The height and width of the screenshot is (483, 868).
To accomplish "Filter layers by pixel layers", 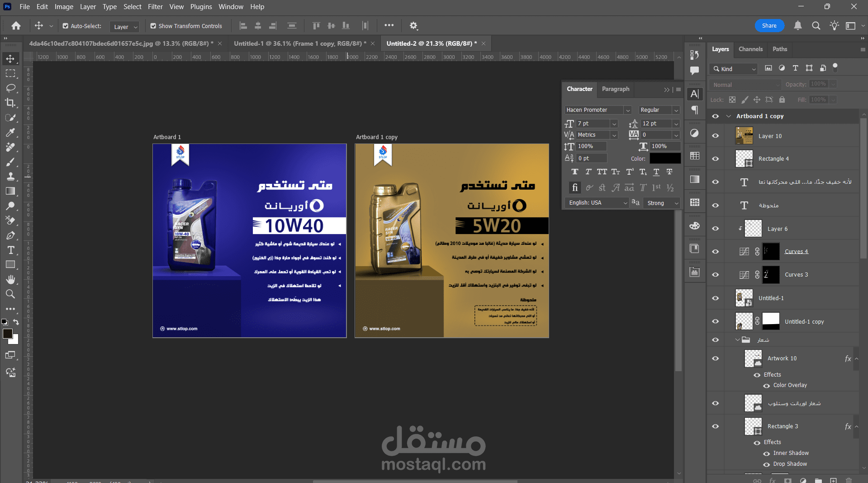I will (x=768, y=68).
